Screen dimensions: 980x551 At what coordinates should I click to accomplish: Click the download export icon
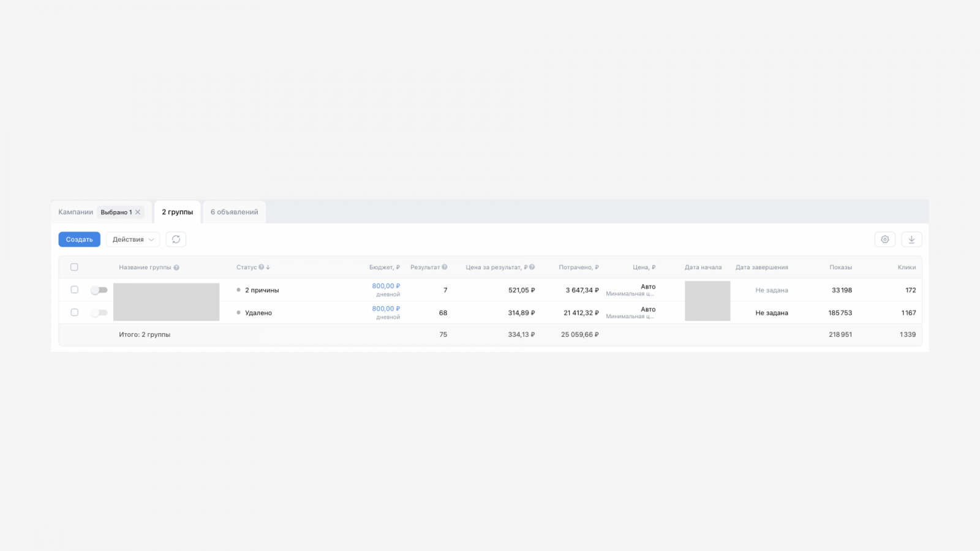pos(911,239)
